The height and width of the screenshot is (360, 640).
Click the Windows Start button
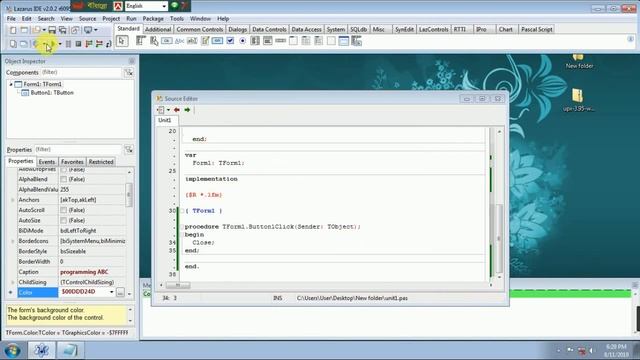click(13, 350)
